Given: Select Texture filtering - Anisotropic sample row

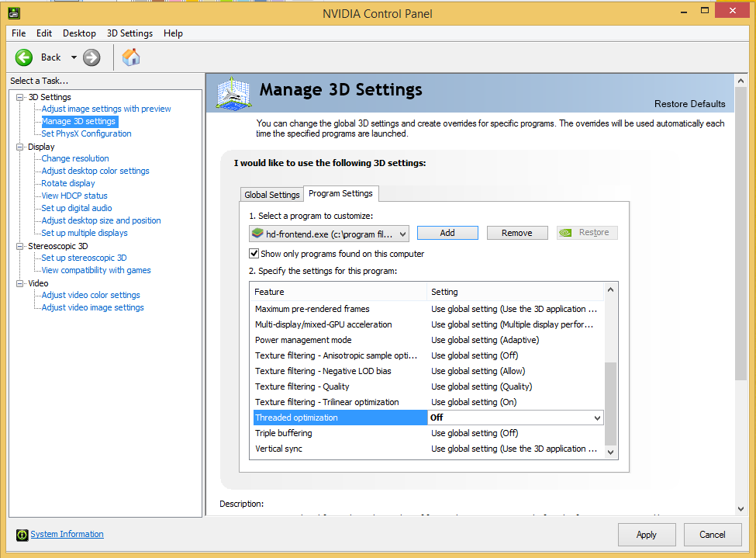Looking at the screenshot, I should pyautogui.click(x=428, y=355).
